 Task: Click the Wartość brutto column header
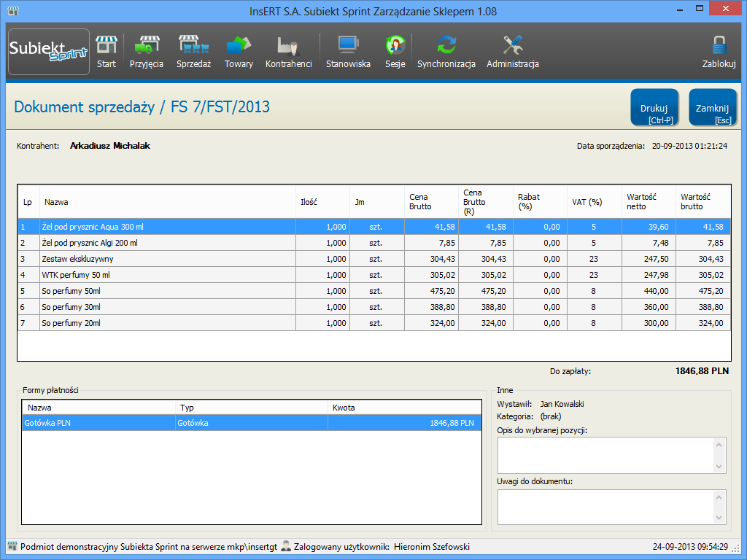point(703,202)
